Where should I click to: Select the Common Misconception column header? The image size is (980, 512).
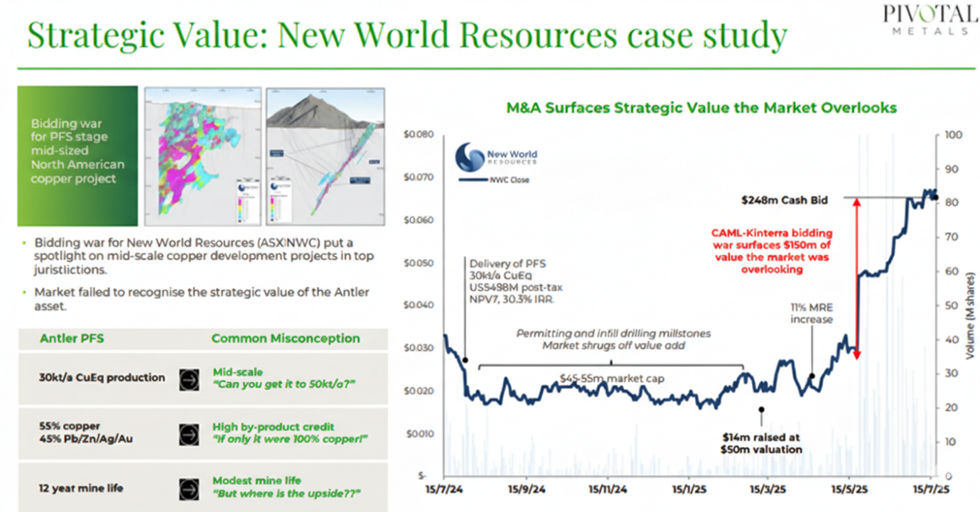285,338
